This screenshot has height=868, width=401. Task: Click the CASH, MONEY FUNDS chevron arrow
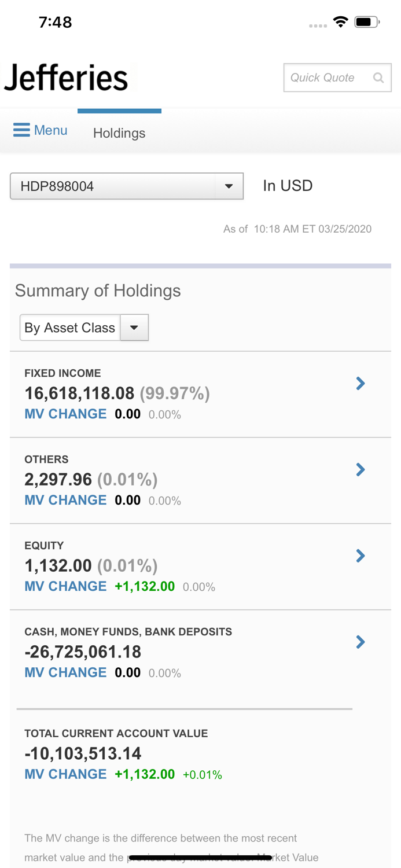pyautogui.click(x=360, y=642)
